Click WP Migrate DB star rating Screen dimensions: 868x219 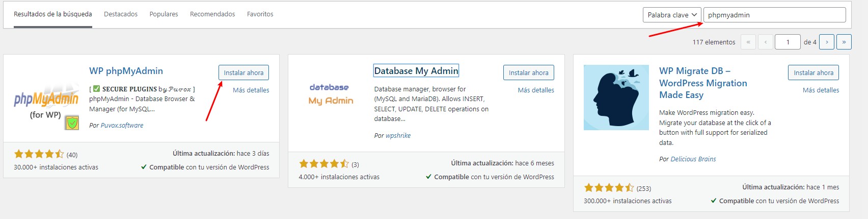(609, 188)
